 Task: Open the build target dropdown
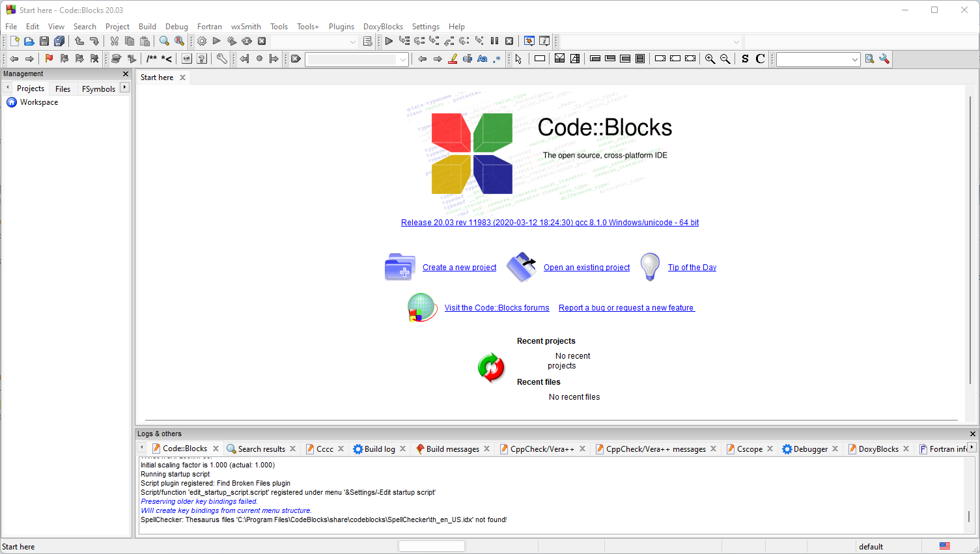[x=352, y=42]
